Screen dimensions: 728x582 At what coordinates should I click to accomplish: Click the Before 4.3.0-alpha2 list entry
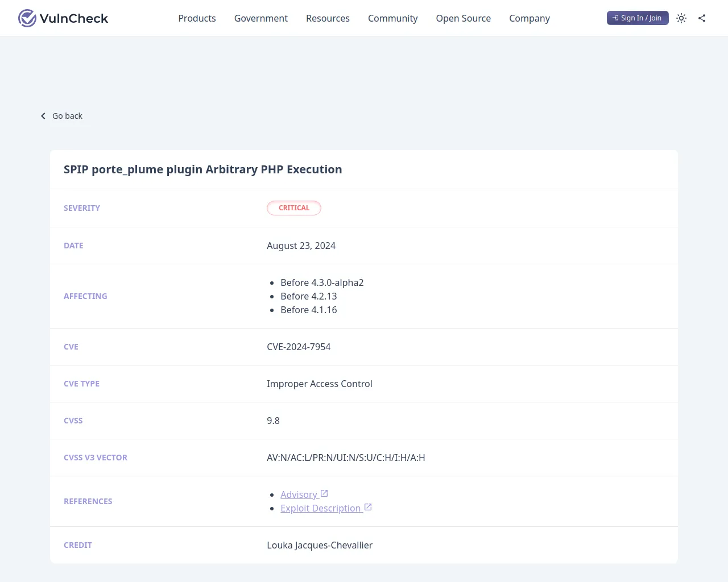pos(322,282)
